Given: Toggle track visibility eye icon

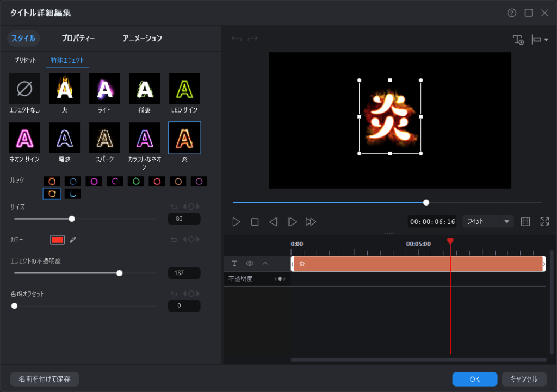Looking at the screenshot, I should pyautogui.click(x=250, y=264).
